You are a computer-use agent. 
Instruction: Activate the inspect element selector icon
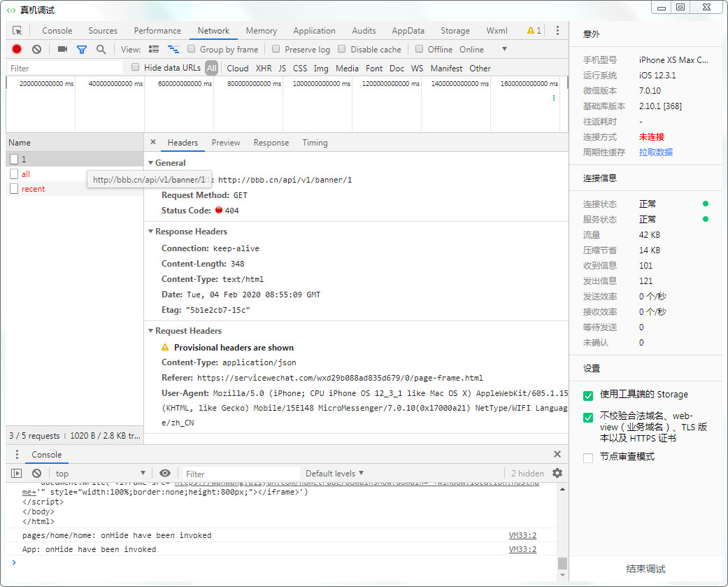point(17,31)
